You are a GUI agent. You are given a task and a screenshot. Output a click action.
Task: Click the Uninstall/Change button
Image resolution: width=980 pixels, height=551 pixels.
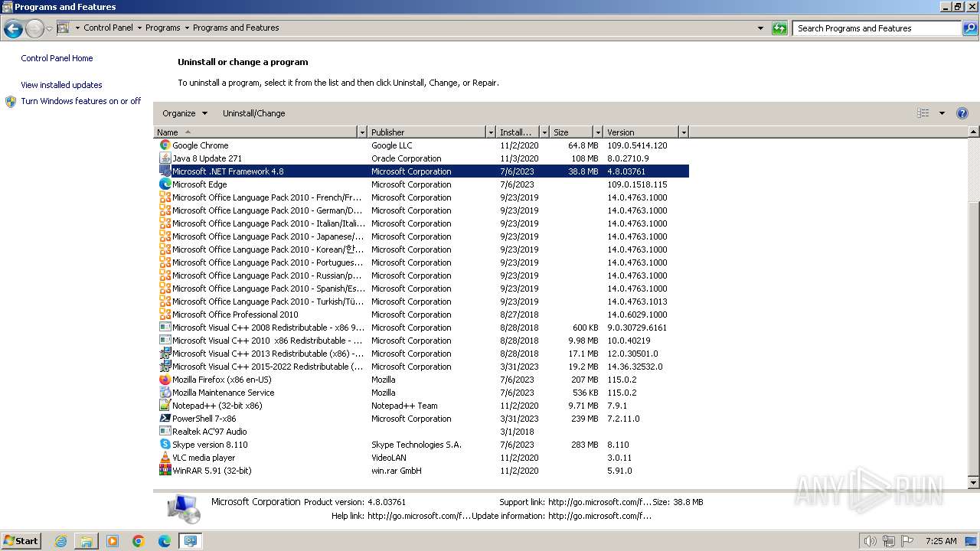pyautogui.click(x=253, y=113)
